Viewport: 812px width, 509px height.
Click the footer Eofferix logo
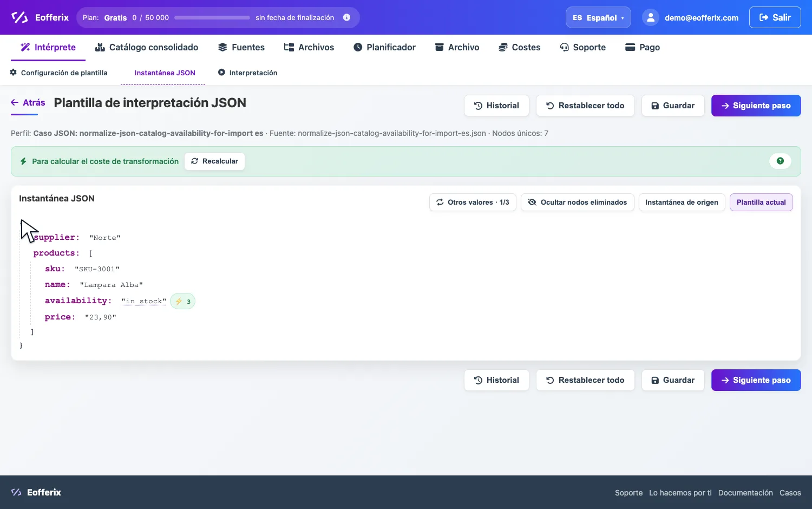pos(36,492)
